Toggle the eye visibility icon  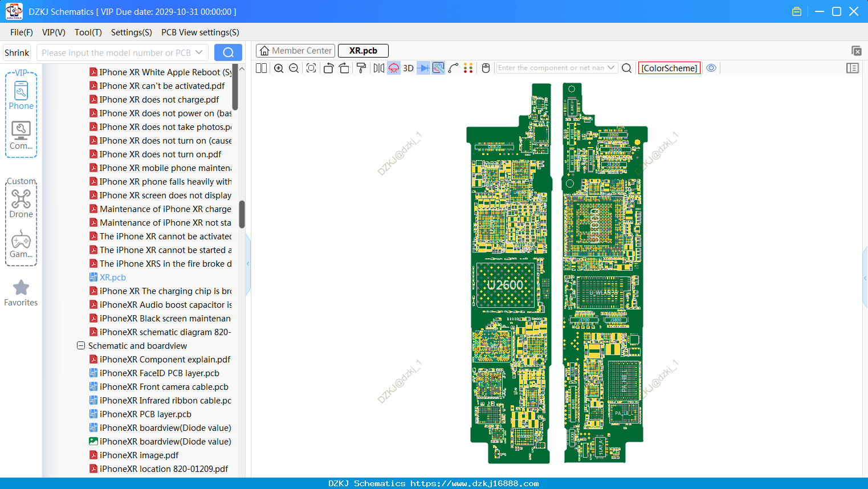pyautogui.click(x=711, y=68)
